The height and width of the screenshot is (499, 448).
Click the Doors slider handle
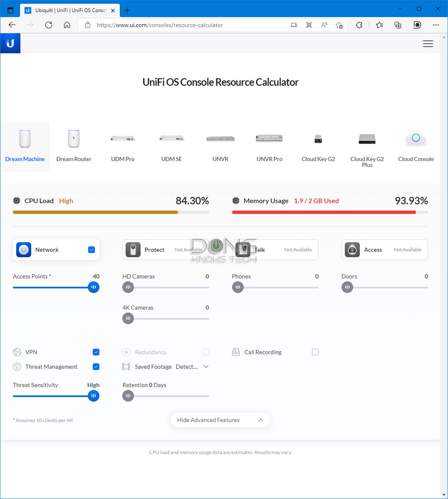pos(347,287)
